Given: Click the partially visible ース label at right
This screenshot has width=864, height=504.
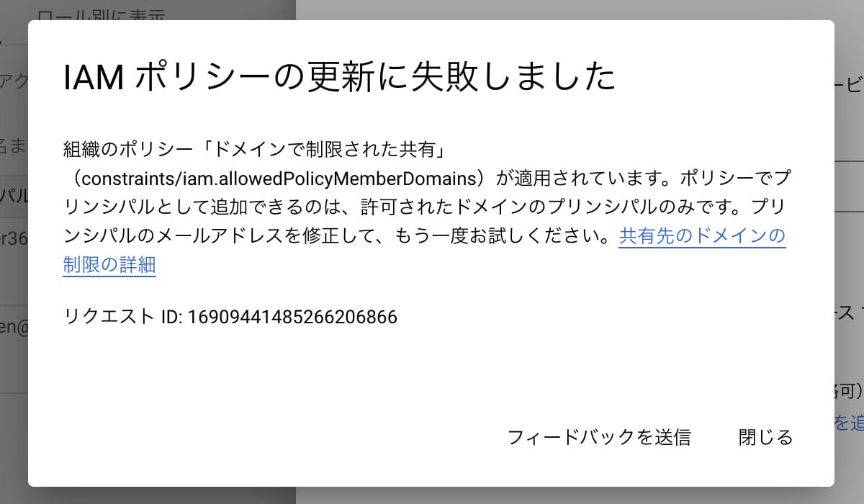Looking at the screenshot, I should (x=849, y=312).
